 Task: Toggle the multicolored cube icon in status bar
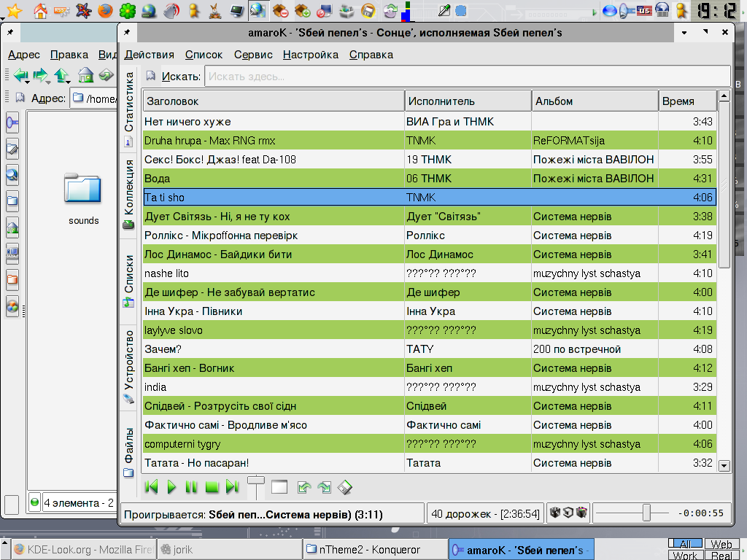581,513
